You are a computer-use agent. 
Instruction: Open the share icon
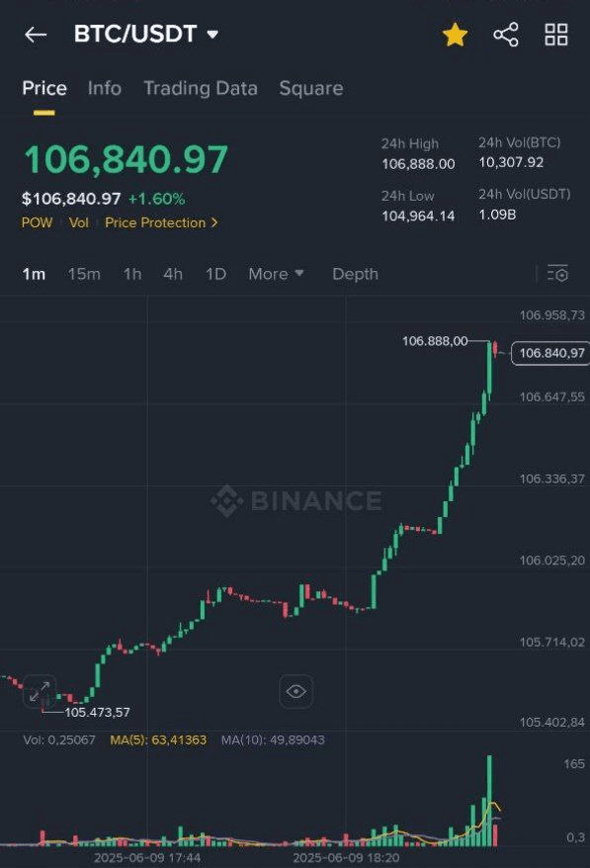point(506,35)
